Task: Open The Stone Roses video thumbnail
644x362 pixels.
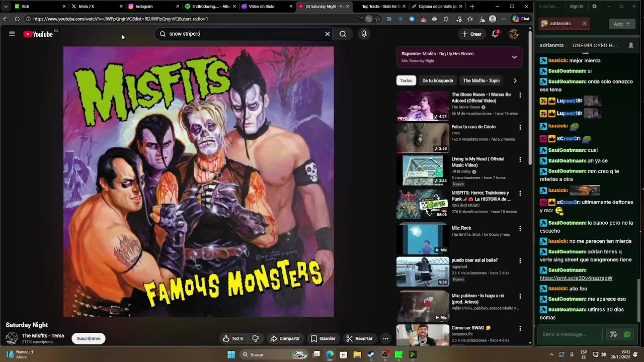Action: point(423,106)
